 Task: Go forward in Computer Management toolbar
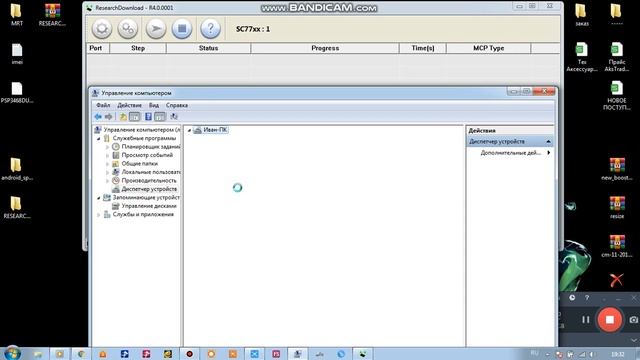(x=108, y=117)
